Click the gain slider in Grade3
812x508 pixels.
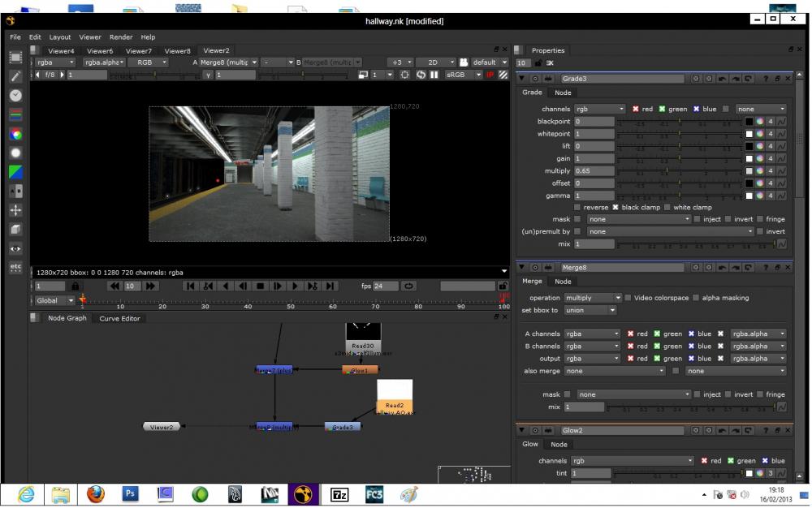[x=679, y=159]
